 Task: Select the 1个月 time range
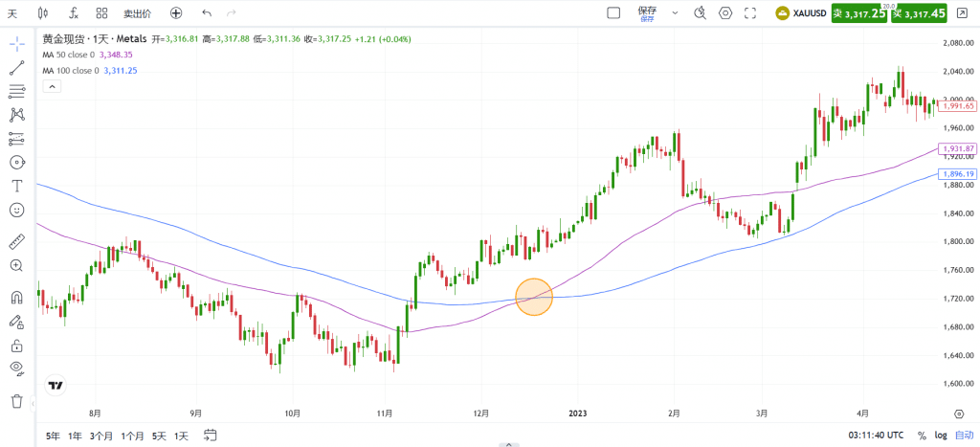click(x=132, y=436)
